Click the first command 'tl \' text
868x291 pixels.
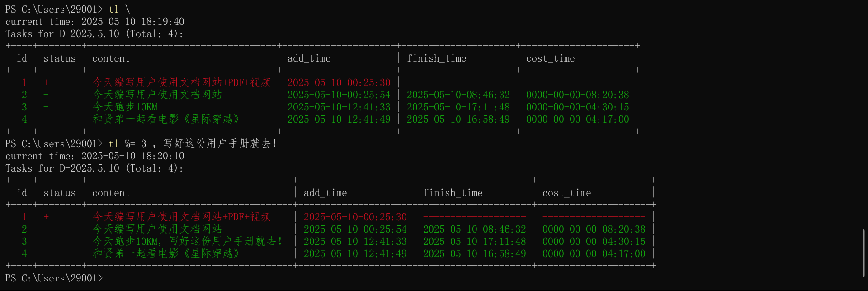click(x=119, y=10)
